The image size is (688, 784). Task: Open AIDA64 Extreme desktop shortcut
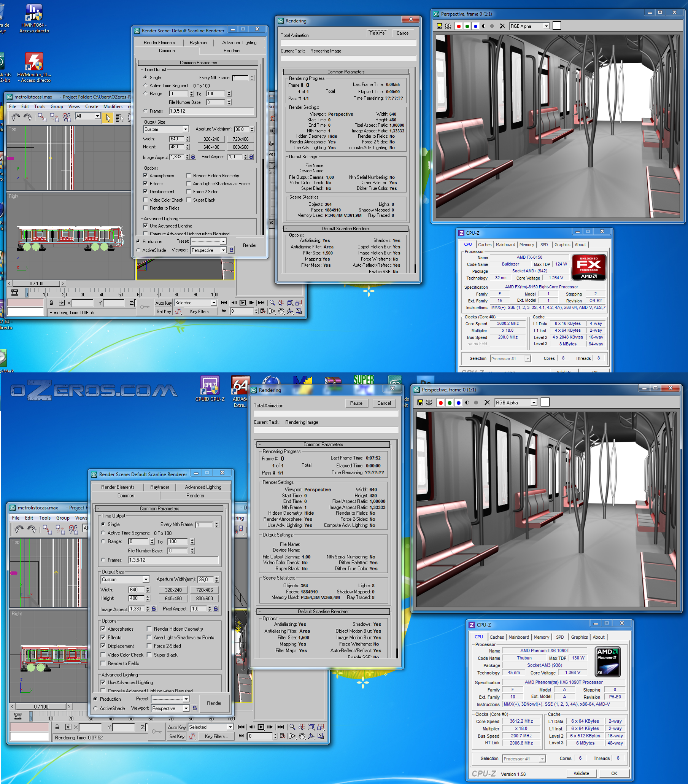[240, 392]
